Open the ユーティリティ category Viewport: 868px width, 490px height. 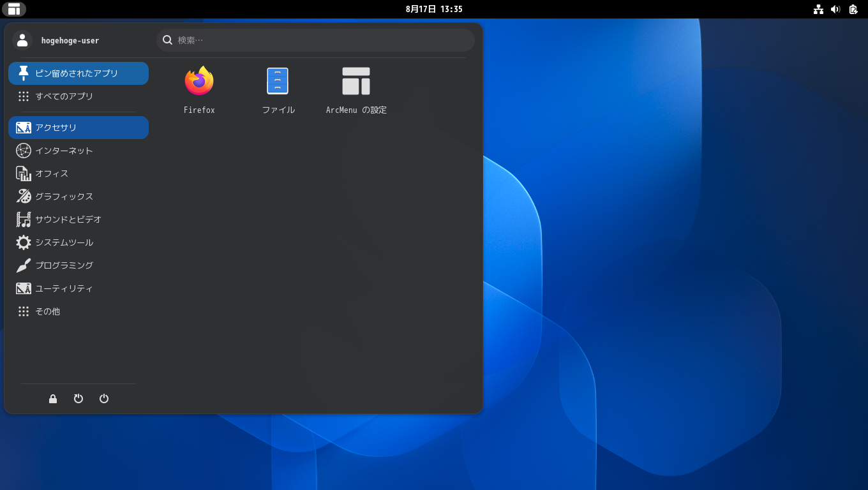[79, 288]
